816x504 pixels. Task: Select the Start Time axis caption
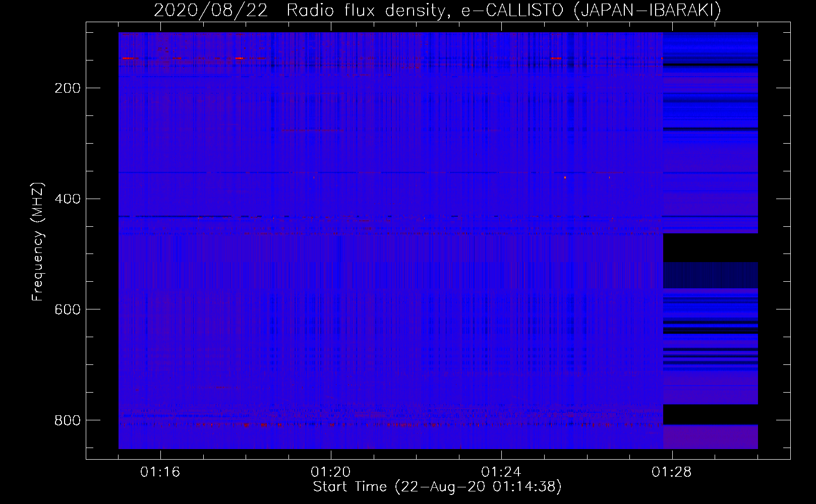click(437, 487)
